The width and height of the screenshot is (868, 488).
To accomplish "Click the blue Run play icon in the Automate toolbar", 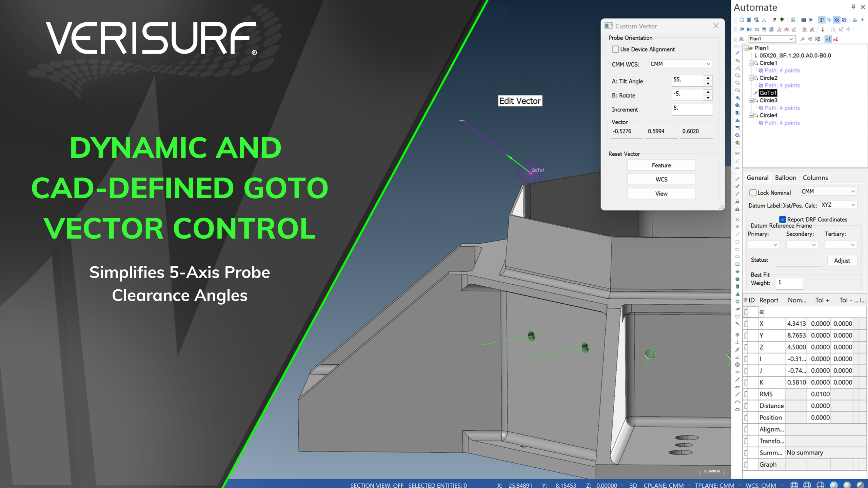I will pos(811,20).
